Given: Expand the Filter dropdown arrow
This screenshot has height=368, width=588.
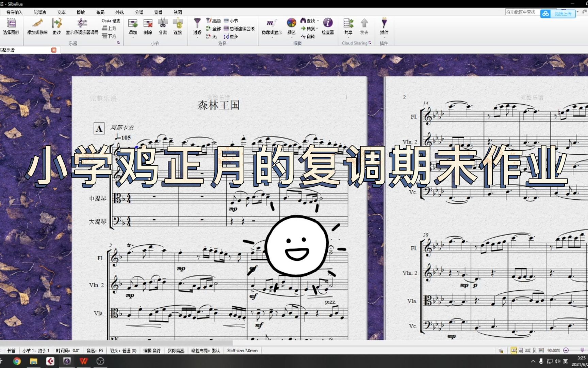Looking at the screenshot, I should pos(197,37).
